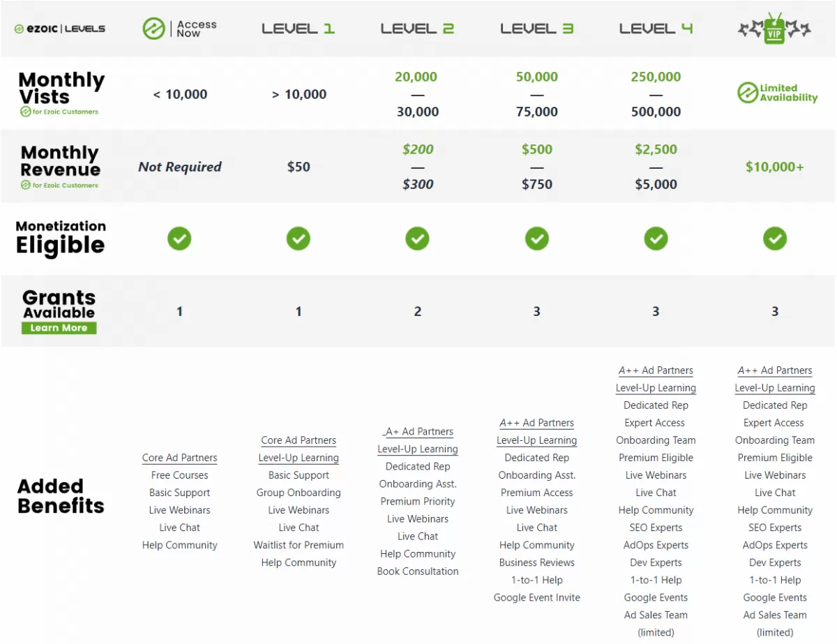
Task: Open Core Ad Partners link in Access Now column
Action: pyautogui.click(x=180, y=458)
